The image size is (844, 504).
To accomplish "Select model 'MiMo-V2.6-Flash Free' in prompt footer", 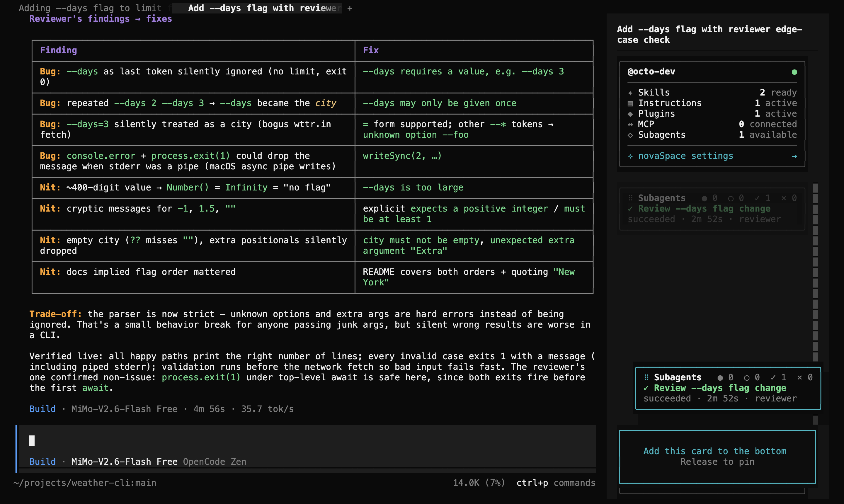I will pos(124,462).
